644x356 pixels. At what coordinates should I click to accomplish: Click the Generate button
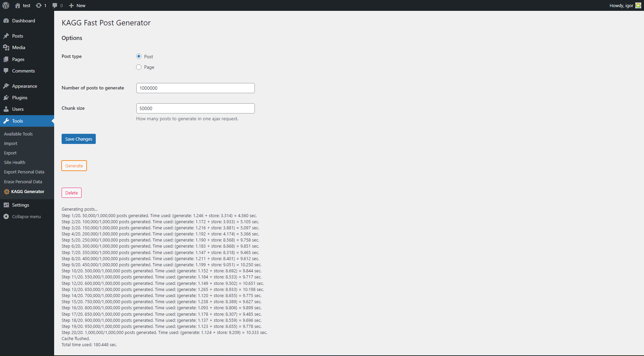pyautogui.click(x=74, y=166)
